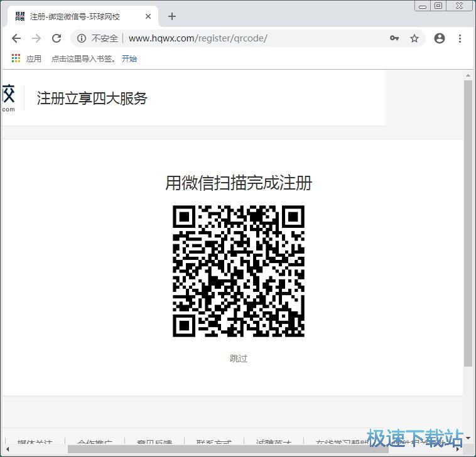Screen dimensions: 476x457
Task: Click the 开始 link to import bookmarks
Action: [x=129, y=58]
